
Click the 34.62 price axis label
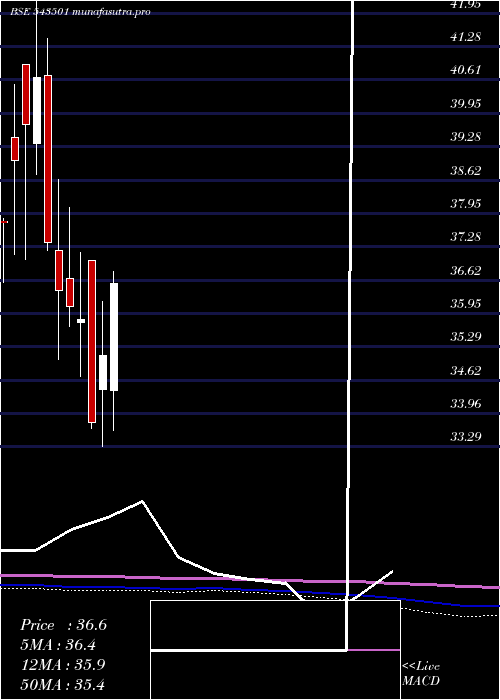click(466, 371)
